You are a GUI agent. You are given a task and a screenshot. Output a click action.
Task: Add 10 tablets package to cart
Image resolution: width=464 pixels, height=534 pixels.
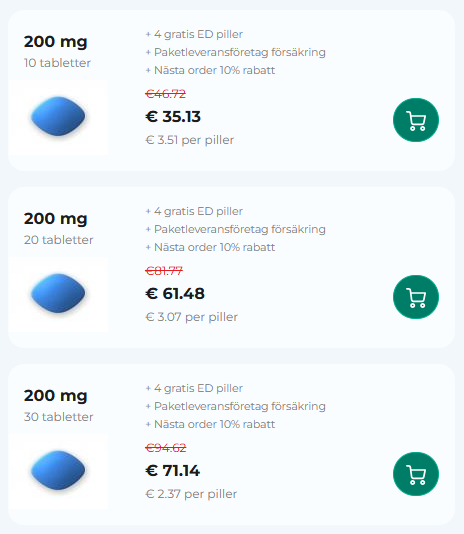coord(416,120)
